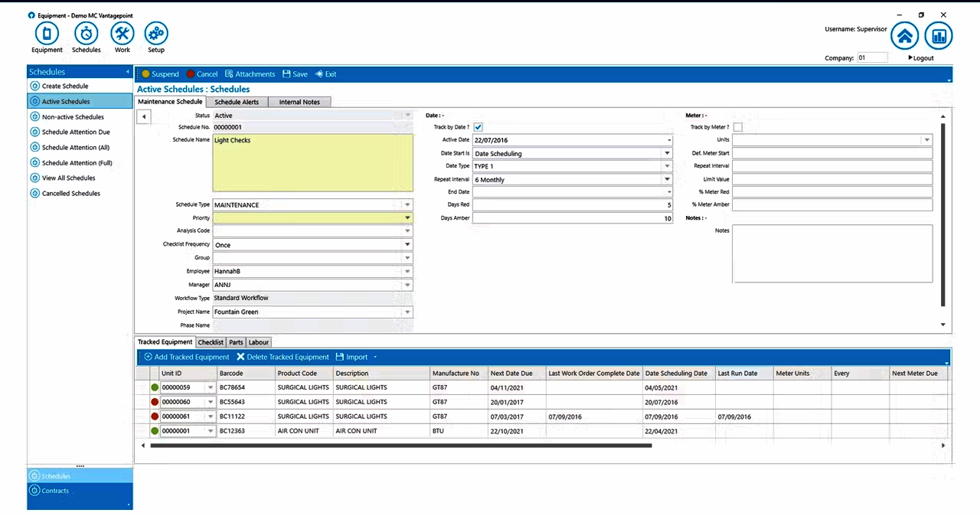Open the Repeat Interval dropdown

click(x=666, y=179)
